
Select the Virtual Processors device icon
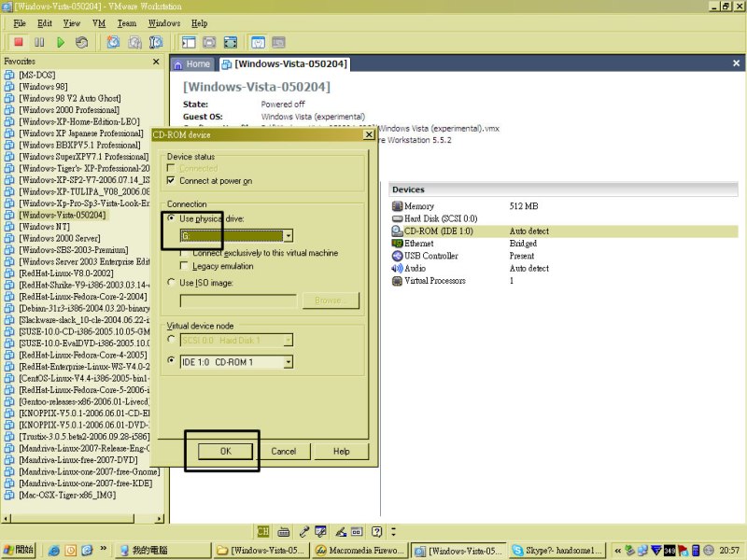tap(397, 281)
